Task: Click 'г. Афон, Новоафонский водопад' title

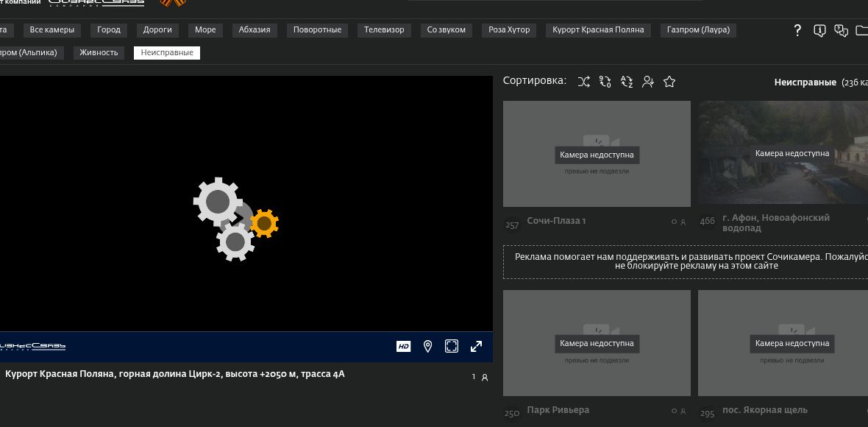Action: pyautogui.click(x=776, y=222)
